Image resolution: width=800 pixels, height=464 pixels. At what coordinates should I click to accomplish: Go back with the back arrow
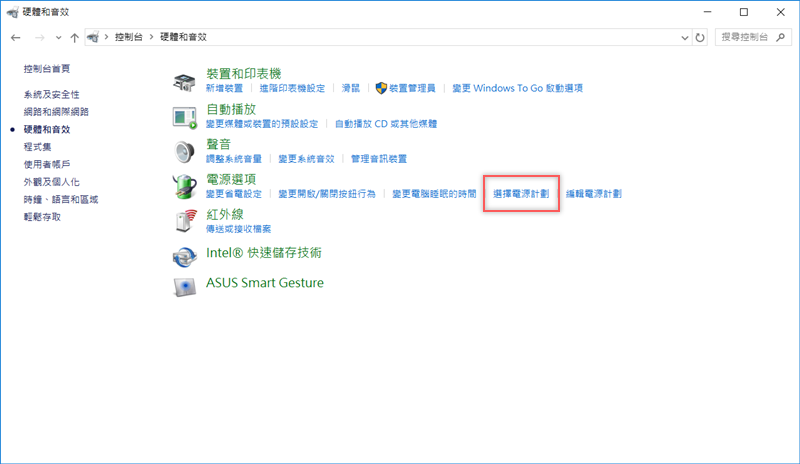(x=16, y=37)
